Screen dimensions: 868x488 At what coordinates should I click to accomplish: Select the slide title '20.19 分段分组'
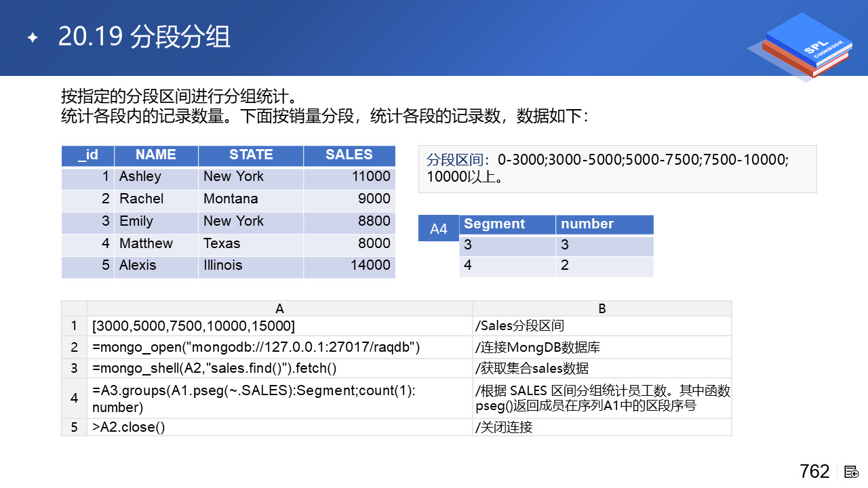click(x=144, y=37)
